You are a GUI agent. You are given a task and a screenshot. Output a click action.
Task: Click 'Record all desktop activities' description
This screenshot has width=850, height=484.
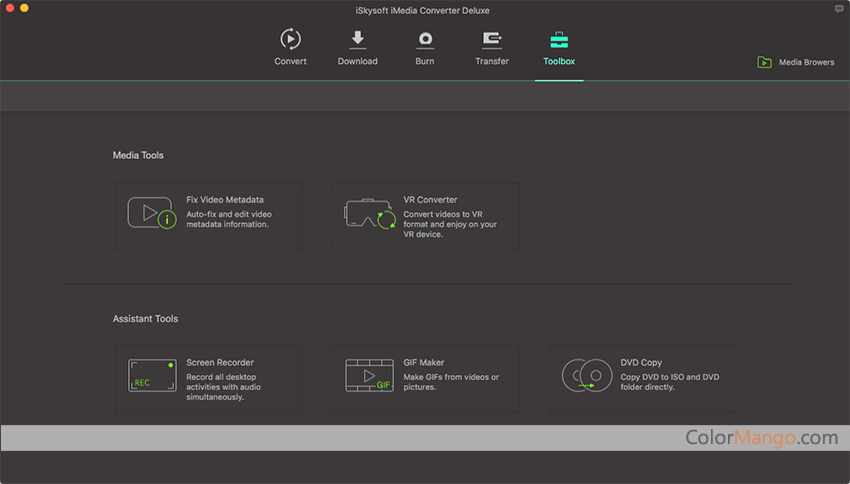[x=223, y=387]
